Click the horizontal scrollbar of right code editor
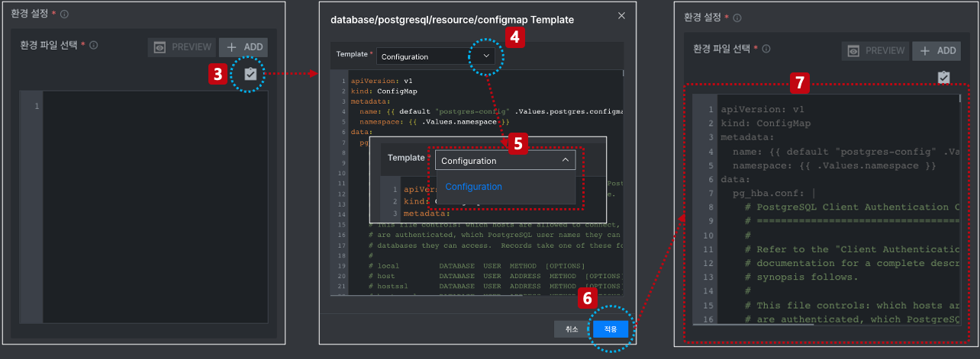The width and height of the screenshot is (980, 359). [763, 325]
